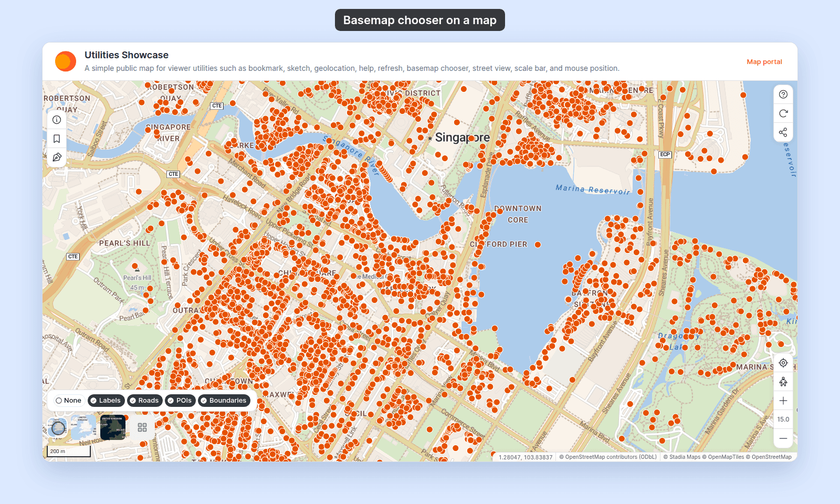Choose the dark satellite basemap thumbnail

[113, 428]
